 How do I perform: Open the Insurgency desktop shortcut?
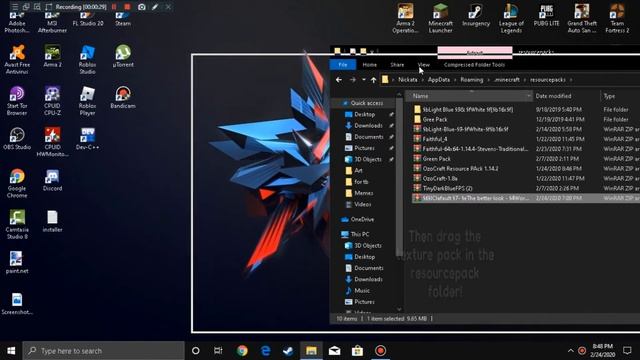click(476, 16)
